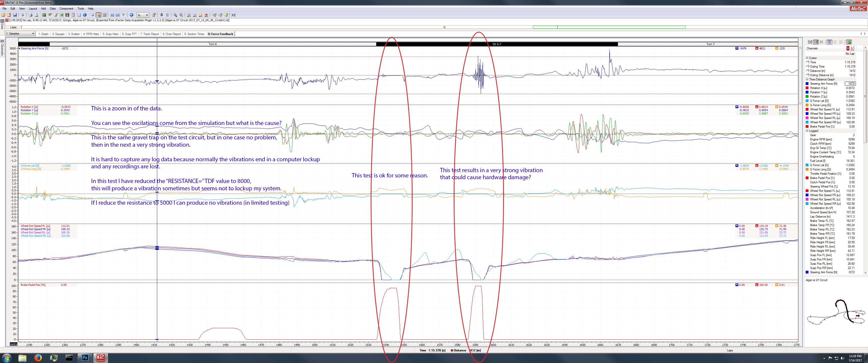This screenshot has width=868, height=363.
Task: Open the File menu
Action: coord(4,8)
